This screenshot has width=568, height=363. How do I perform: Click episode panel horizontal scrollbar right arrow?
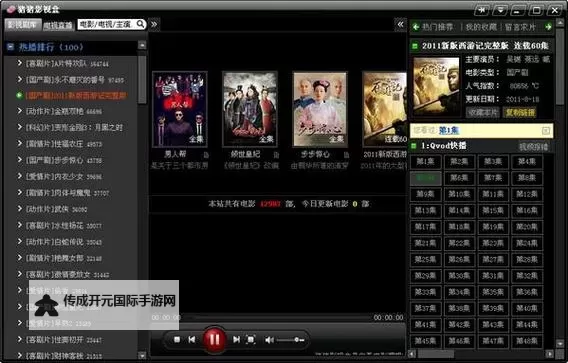tap(550, 354)
